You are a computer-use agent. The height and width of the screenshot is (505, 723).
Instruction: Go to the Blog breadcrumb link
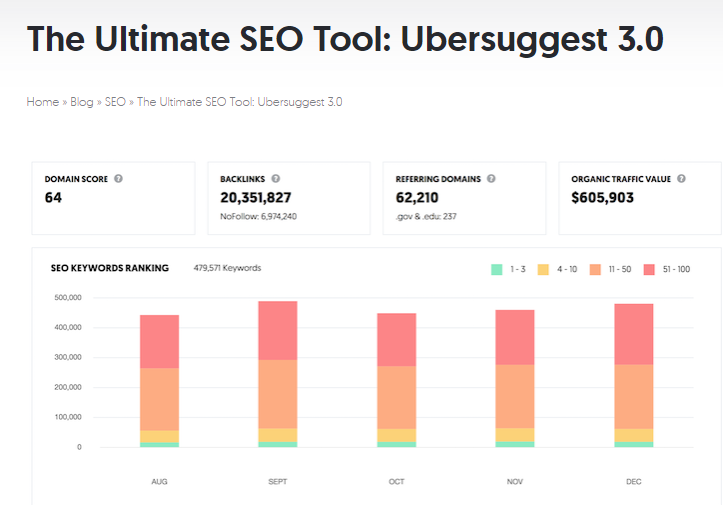81,102
